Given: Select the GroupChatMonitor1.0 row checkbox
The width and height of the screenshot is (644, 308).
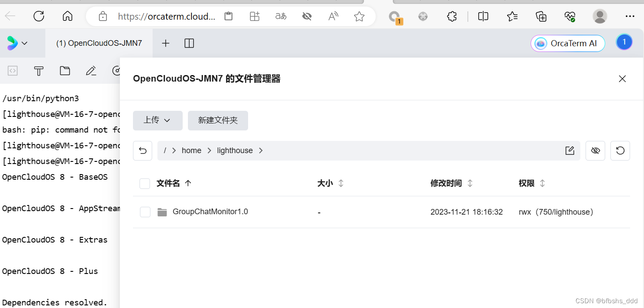Looking at the screenshot, I should [145, 212].
